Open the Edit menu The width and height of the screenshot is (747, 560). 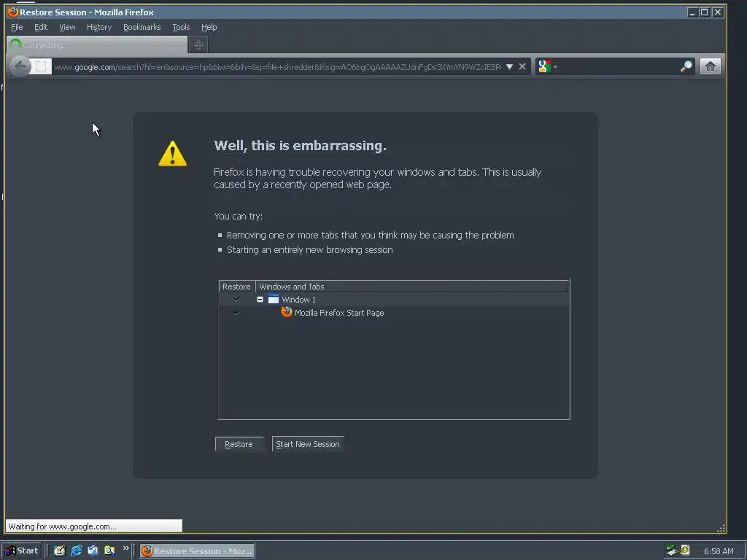(x=41, y=27)
